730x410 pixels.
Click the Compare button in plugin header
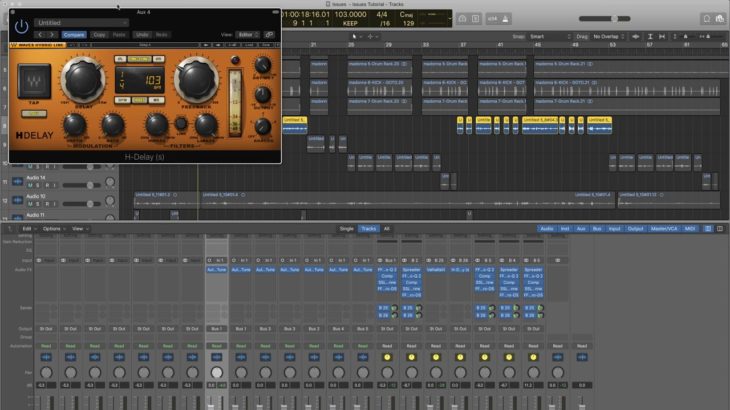click(x=74, y=35)
